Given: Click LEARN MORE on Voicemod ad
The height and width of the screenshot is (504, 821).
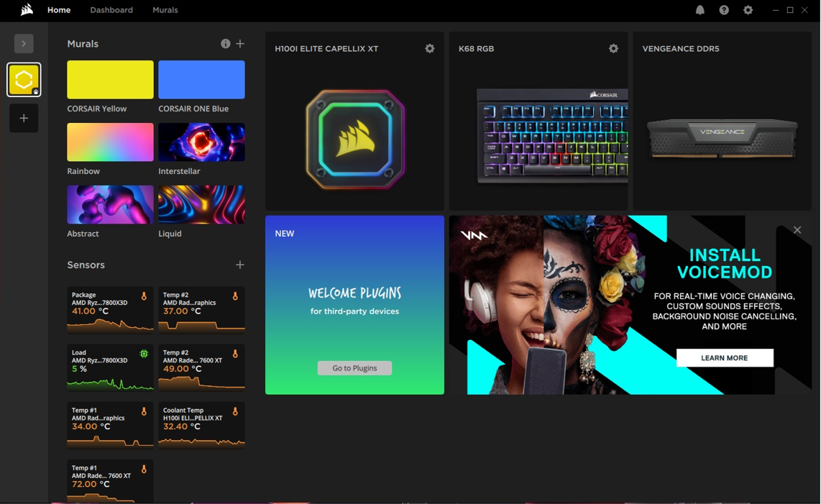Looking at the screenshot, I should coord(725,358).
